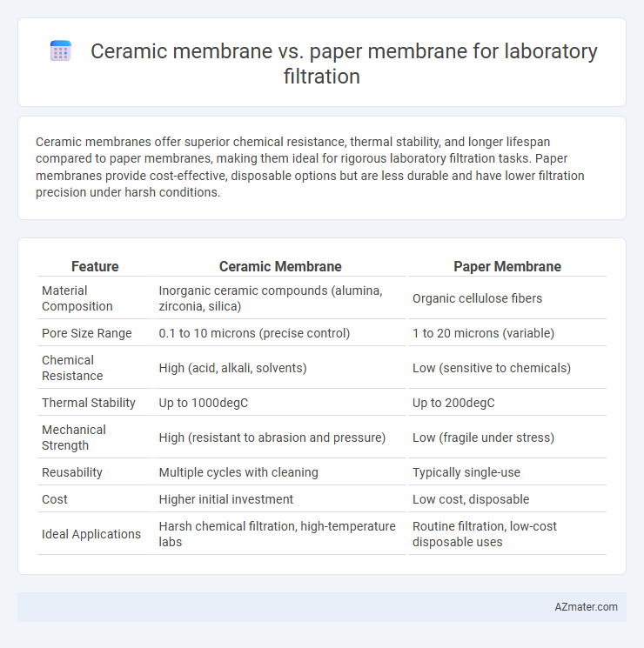Click the title 'Ceramic membrane vs. paper membrane for laboratory filtration'

(344, 63)
